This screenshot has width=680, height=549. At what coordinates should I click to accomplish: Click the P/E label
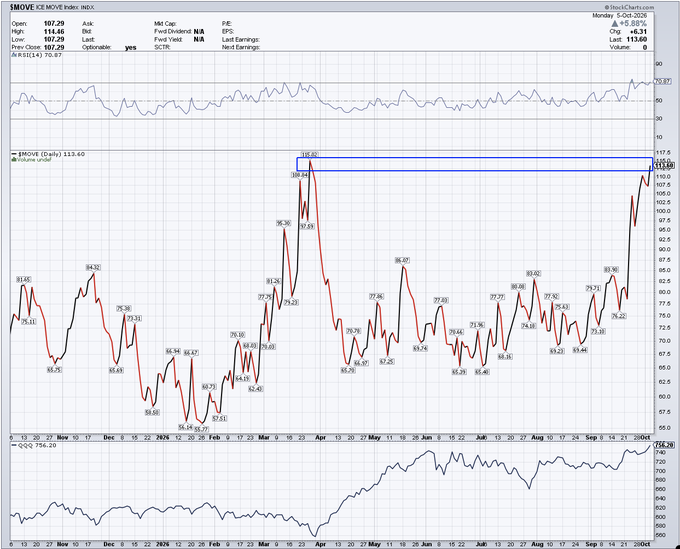(227, 23)
